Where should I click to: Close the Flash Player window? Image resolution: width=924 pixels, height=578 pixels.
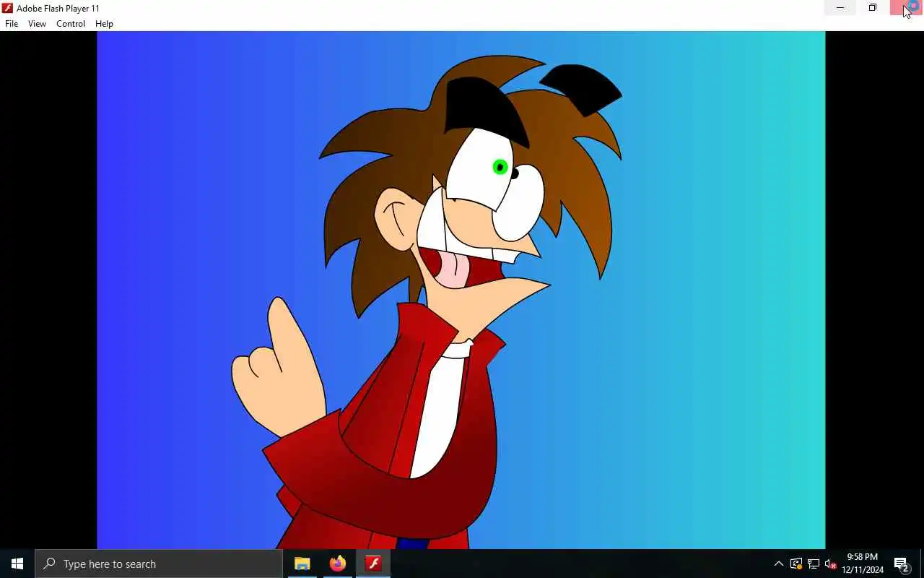point(907,8)
